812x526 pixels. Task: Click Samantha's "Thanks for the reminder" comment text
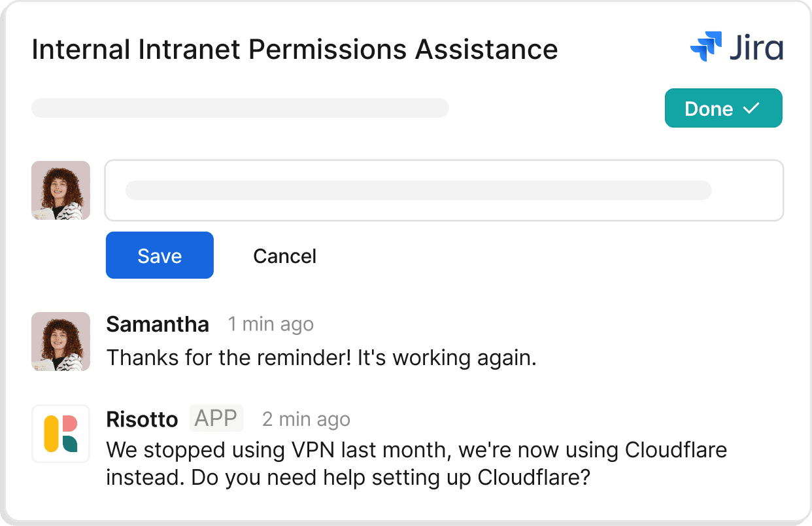(321, 358)
